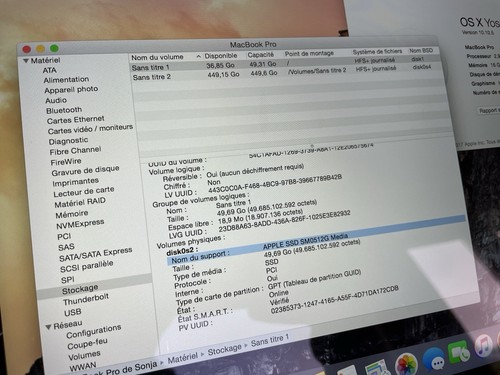
Task: Click Matériel in the bottom path bar
Action: (183, 358)
